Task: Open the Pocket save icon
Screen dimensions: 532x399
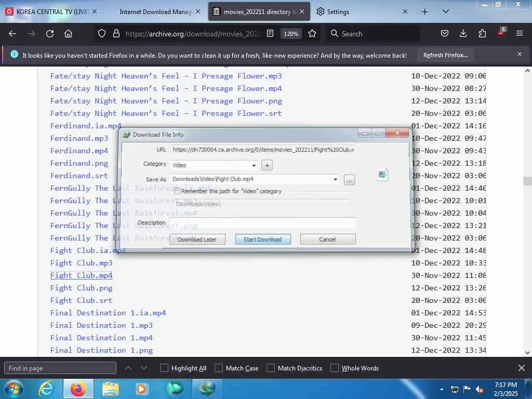Action: pyautogui.click(x=445, y=34)
